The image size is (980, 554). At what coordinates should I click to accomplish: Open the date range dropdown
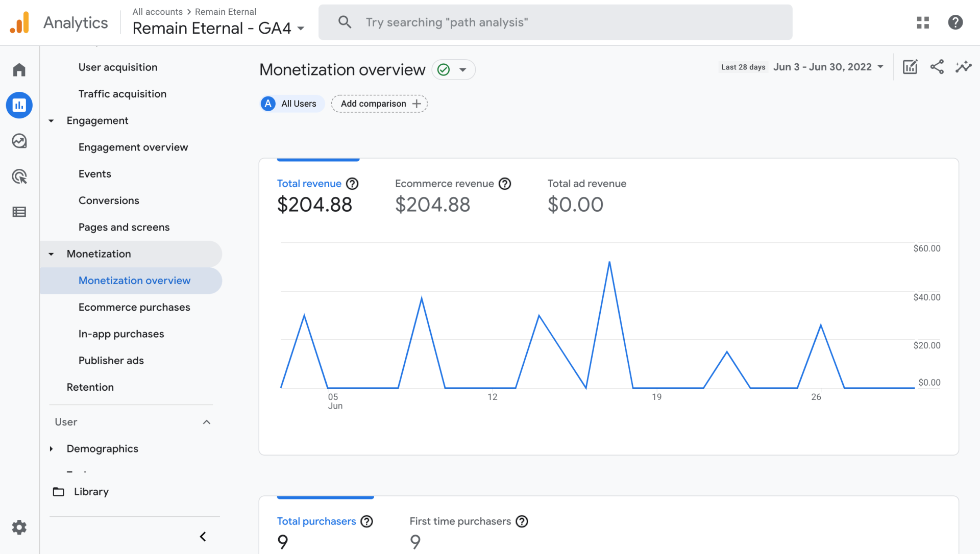tap(828, 67)
